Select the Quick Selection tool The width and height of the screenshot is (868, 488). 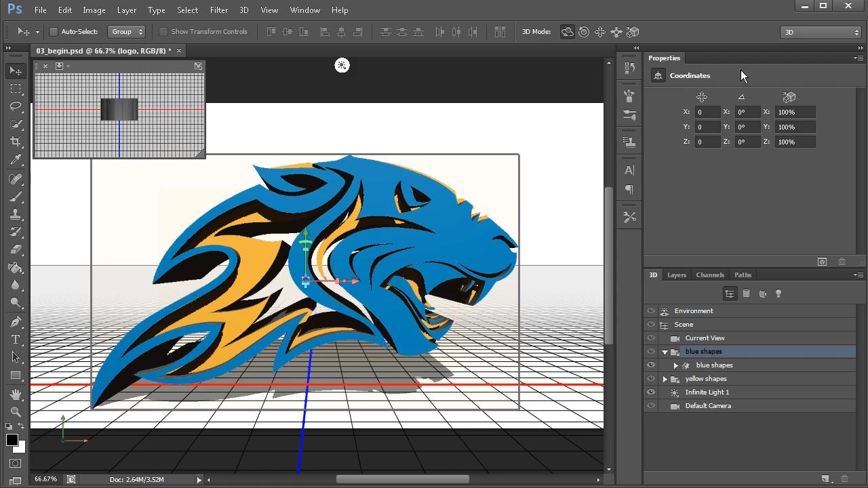[x=16, y=124]
